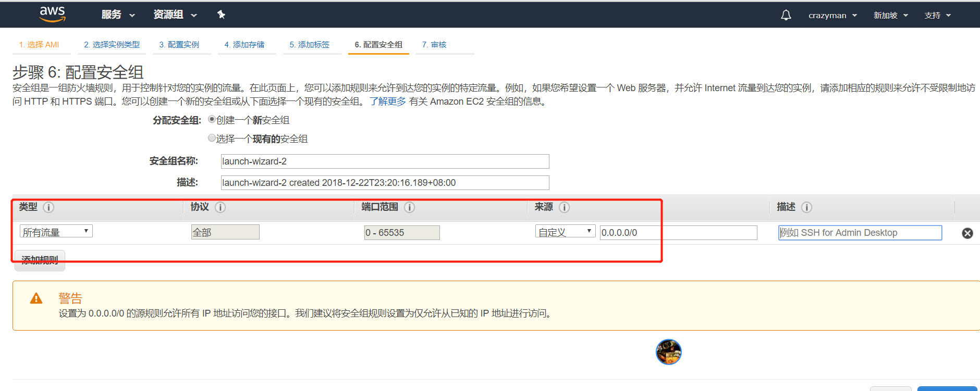Click the 了解更多 link
980x391 pixels.
click(387, 102)
